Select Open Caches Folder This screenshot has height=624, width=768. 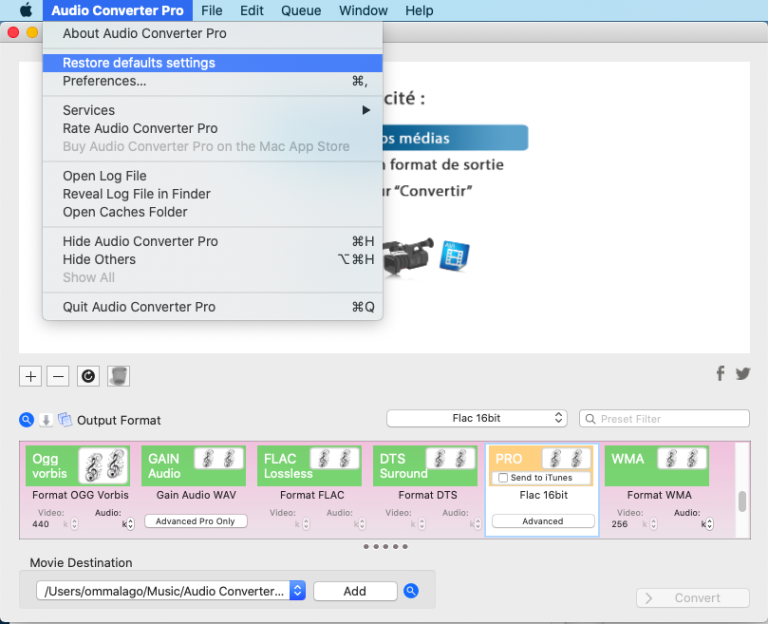coord(213,212)
